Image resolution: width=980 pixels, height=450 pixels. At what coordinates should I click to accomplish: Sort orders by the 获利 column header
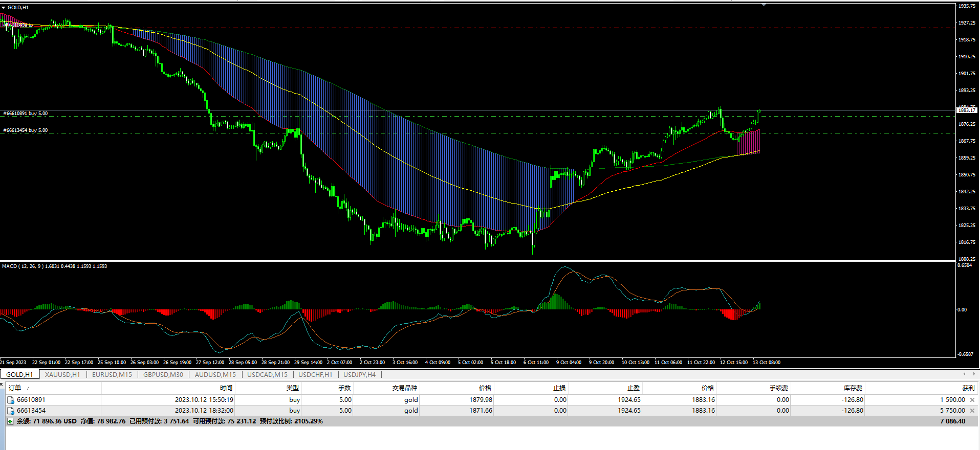click(x=968, y=388)
